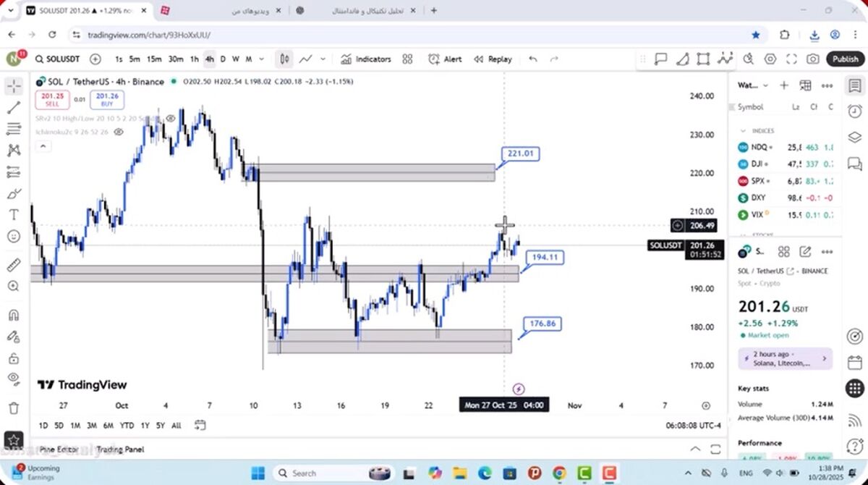Image resolution: width=868 pixels, height=485 pixels.
Task: Add symbol to watchlist with plus
Action: 784,85
